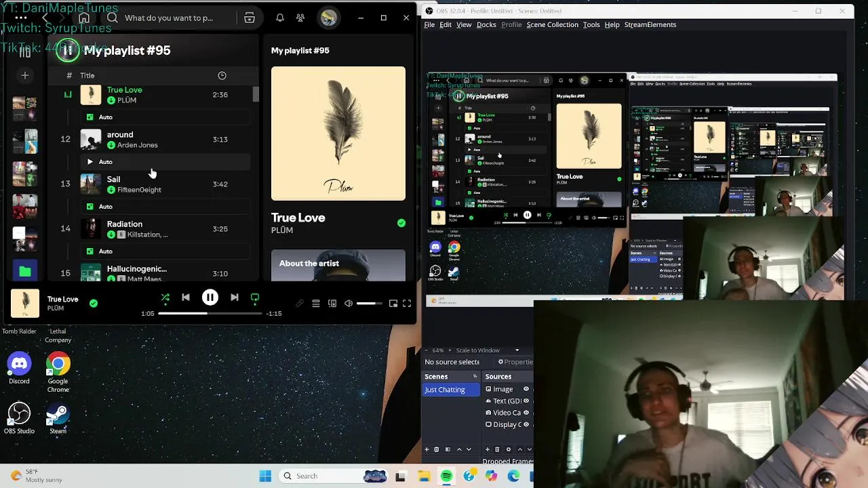The width and height of the screenshot is (868, 488).
Task: Open Spotify Friend Activity icon
Action: (x=300, y=18)
